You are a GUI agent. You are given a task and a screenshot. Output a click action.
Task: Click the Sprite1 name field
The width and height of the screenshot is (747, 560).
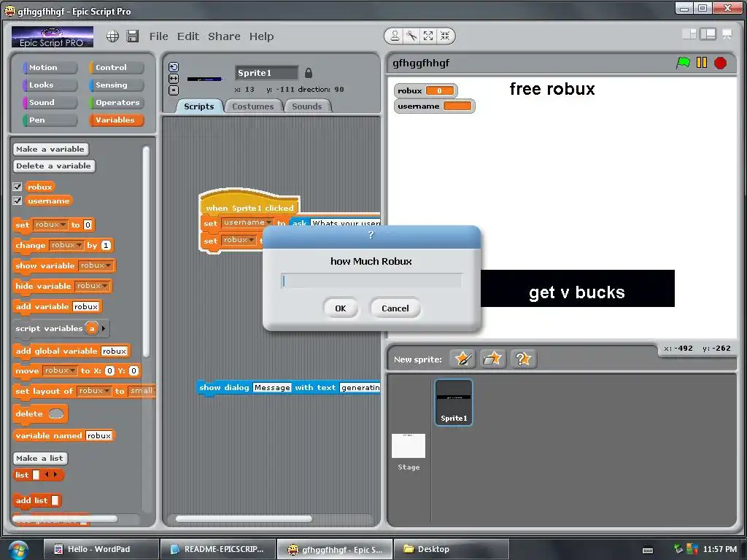(x=267, y=73)
